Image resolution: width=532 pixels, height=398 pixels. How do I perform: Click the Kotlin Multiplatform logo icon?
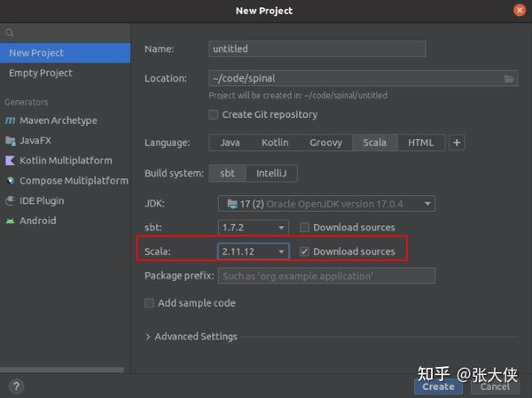point(10,160)
